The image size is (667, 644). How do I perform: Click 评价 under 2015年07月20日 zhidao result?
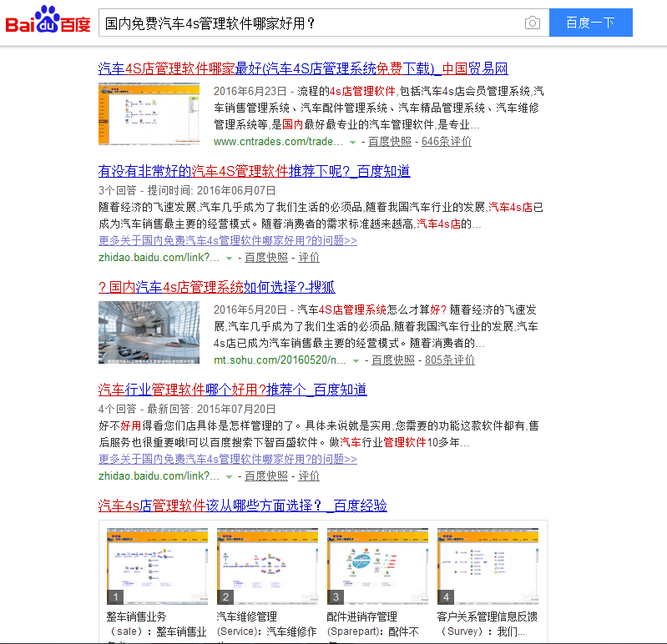(309, 476)
